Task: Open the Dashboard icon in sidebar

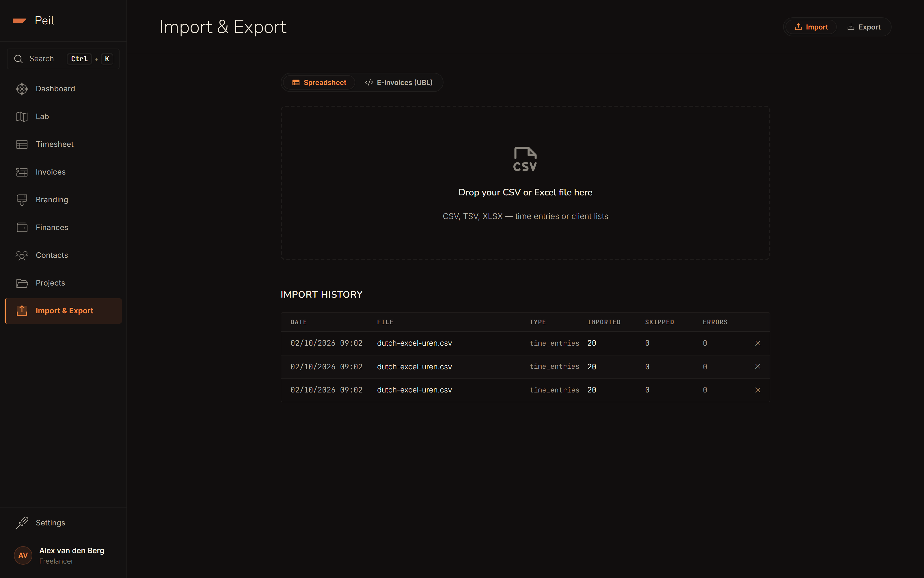Action: pyautogui.click(x=22, y=89)
